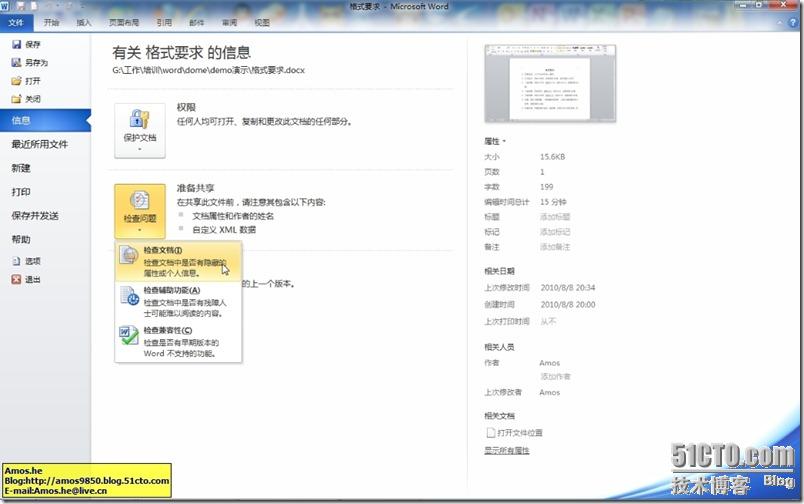Click the Check for Issues icon

click(139, 200)
